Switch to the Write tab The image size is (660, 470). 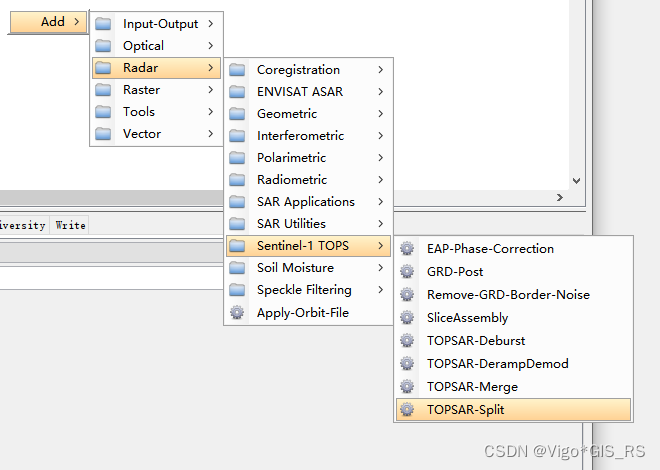pyautogui.click(x=70, y=225)
